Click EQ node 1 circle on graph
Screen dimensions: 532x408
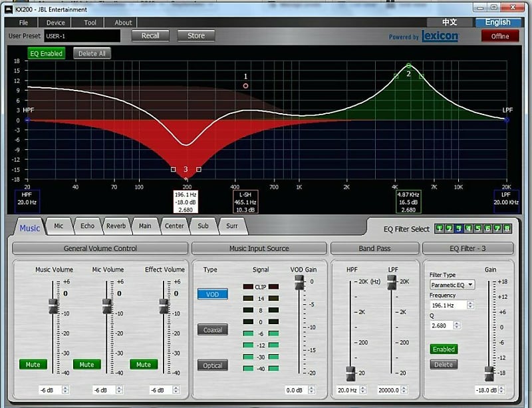[245, 86]
